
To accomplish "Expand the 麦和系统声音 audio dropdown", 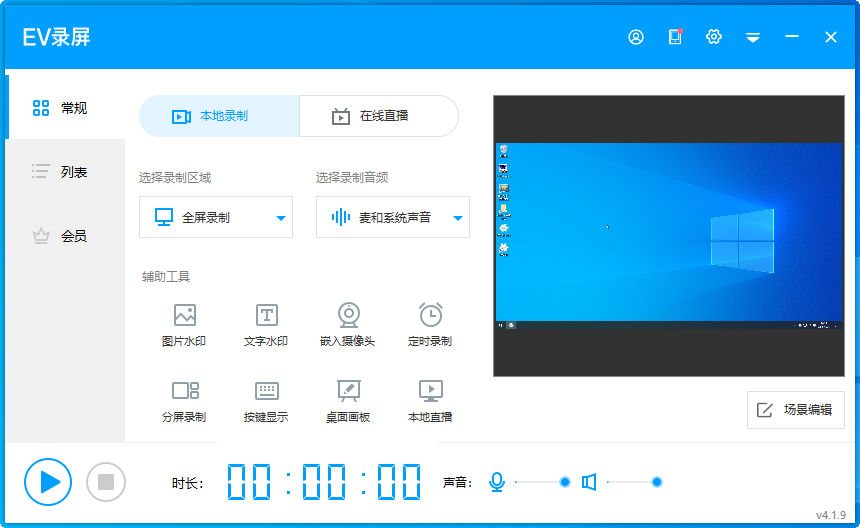I will [x=393, y=217].
